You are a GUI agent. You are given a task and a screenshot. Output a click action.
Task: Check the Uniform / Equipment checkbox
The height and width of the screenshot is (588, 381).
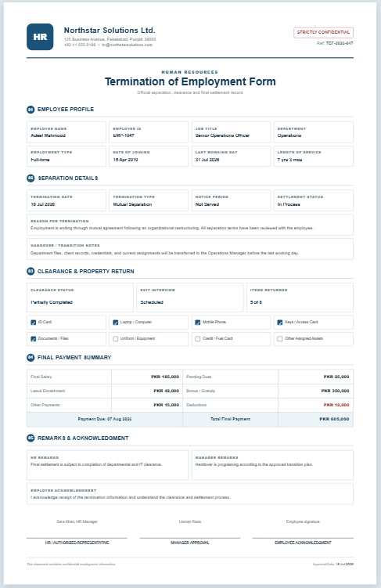tap(115, 338)
